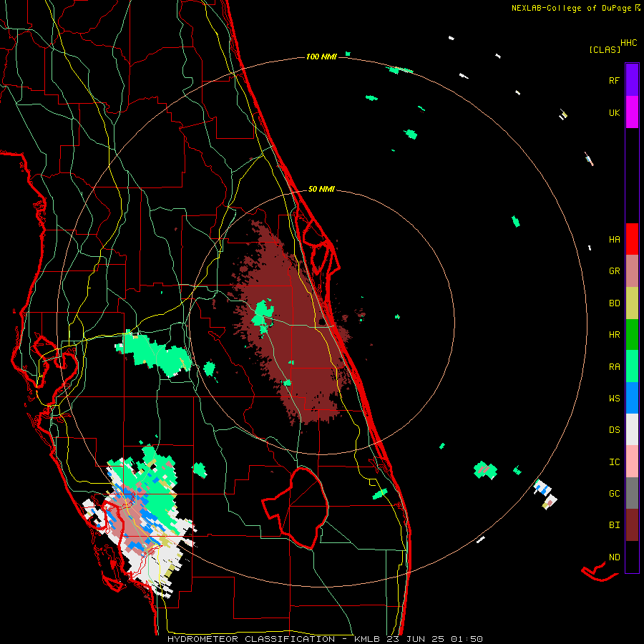Screen dimensions: 644x644
Task: Click the gray GC legend swatch
Action: pyautogui.click(x=632, y=493)
